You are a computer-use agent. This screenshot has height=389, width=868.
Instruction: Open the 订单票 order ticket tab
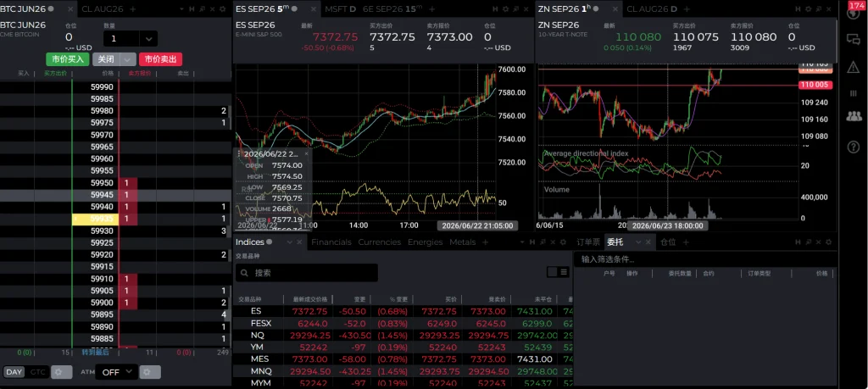[x=588, y=242]
